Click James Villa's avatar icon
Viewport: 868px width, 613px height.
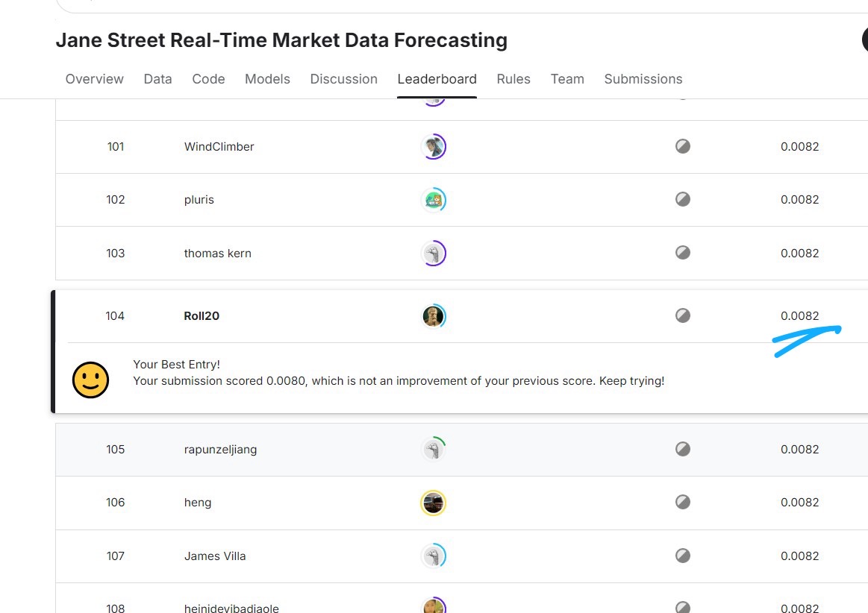[433, 556]
